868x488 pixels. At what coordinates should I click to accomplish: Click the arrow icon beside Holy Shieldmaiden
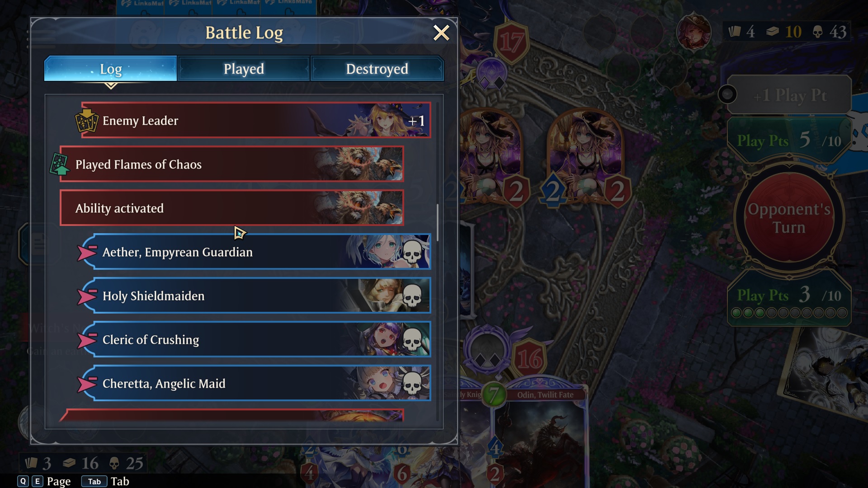pos(87,296)
